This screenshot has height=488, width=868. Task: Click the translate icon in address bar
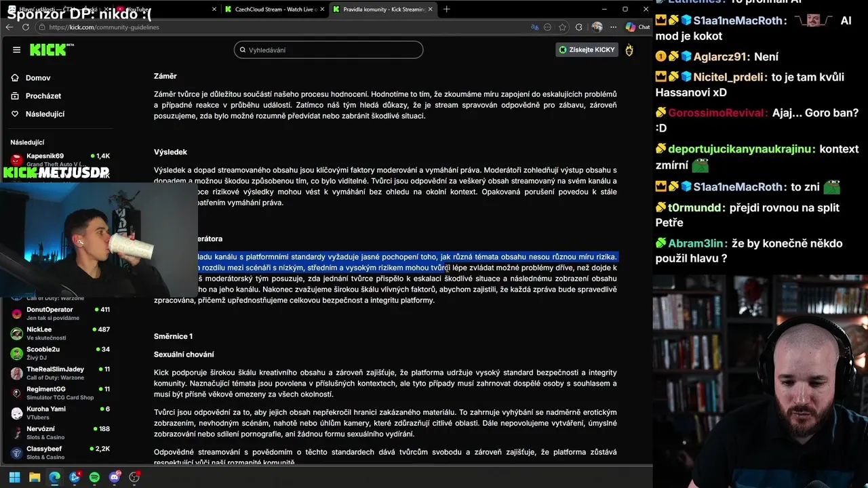(x=534, y=27)
